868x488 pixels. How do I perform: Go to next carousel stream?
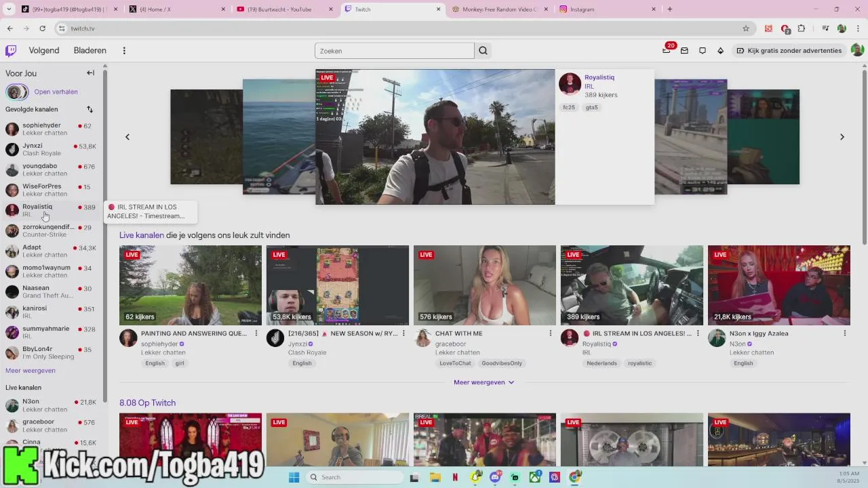pyautogui.click(x=842, y=137)
